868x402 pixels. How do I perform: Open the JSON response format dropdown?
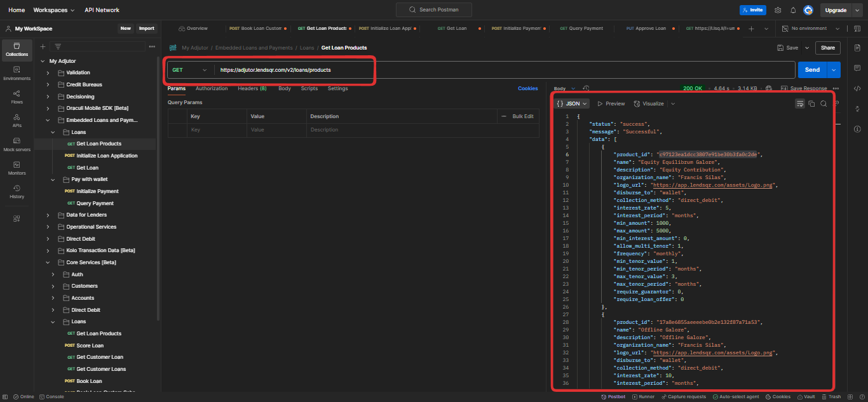(572, 104)
